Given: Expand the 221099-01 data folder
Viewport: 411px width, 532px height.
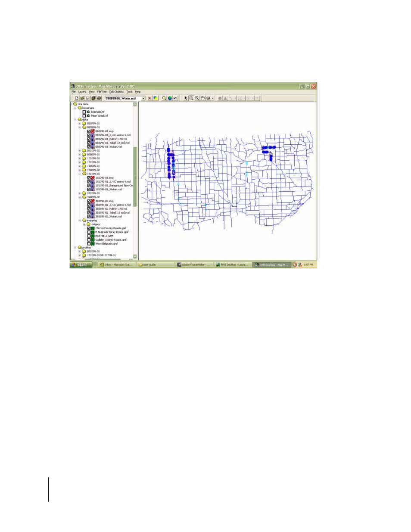Looking at the screenshot, I should pyautogui.click(x=80, y=193).
